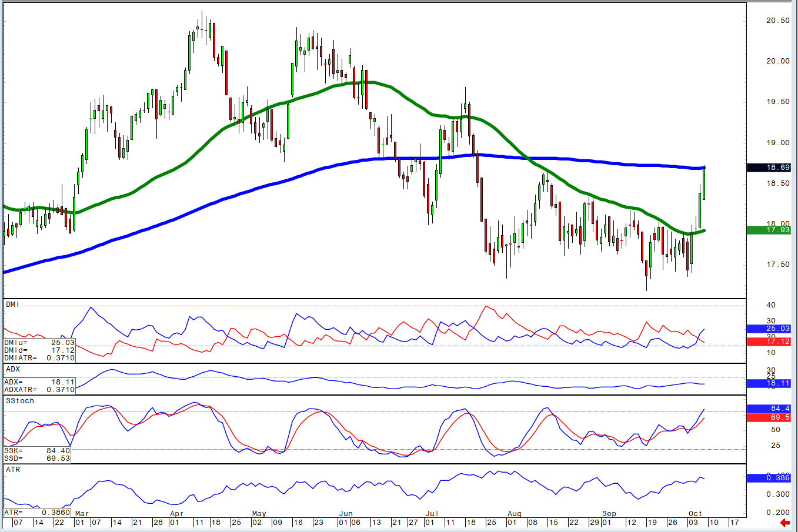Click the Apr month label on time axis
Image resolution: width=798 pixels, height=532 pixels.
(176, 514)
